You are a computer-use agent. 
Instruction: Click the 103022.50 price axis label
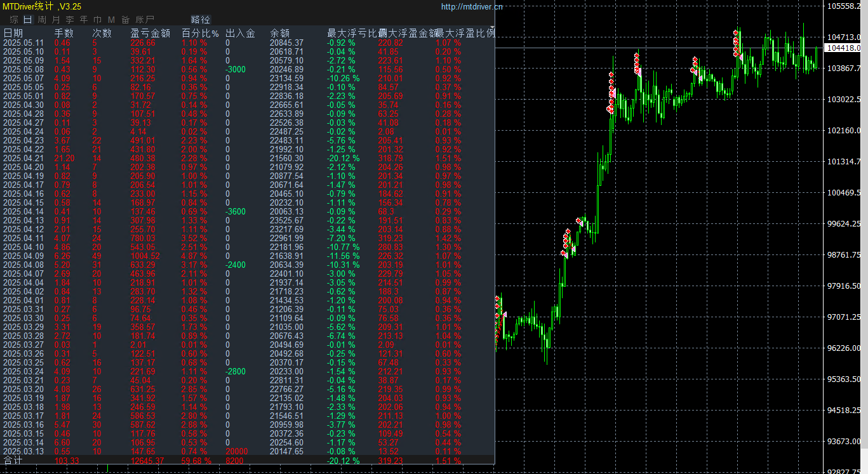click(x=845, y=99)
